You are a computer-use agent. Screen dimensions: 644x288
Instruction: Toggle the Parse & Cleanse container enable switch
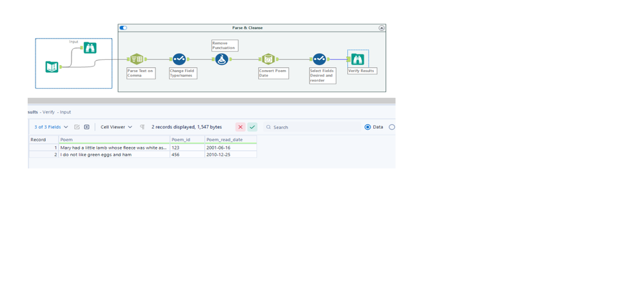123,28
